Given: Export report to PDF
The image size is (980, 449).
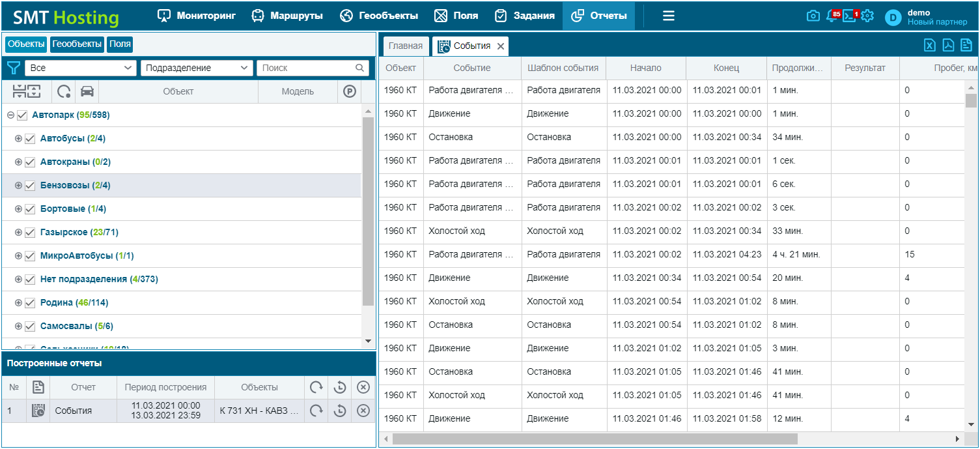Looking at the screenshot, I should 948,45.
